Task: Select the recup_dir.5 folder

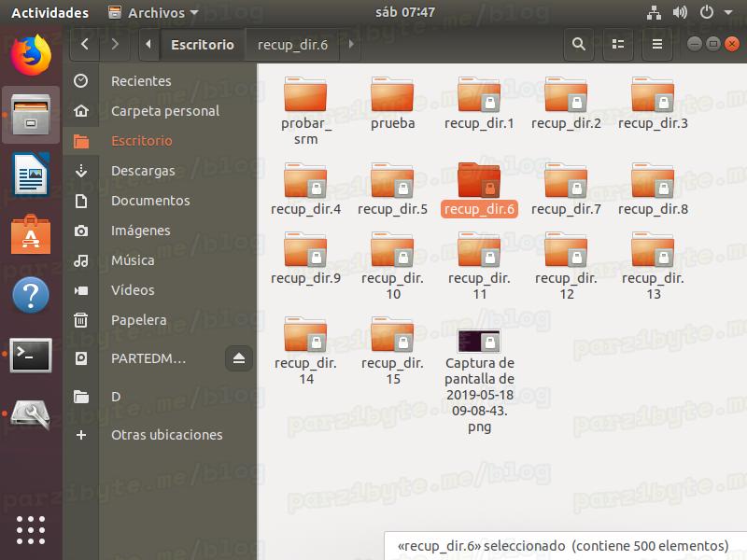Action: pyautogui.click(x=392, y=189)
